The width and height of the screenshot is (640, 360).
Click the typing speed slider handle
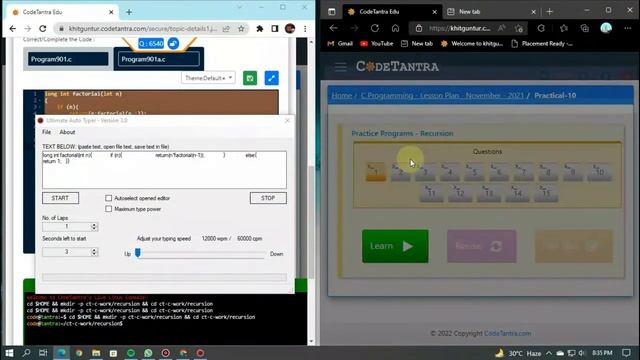click(138, 253)
